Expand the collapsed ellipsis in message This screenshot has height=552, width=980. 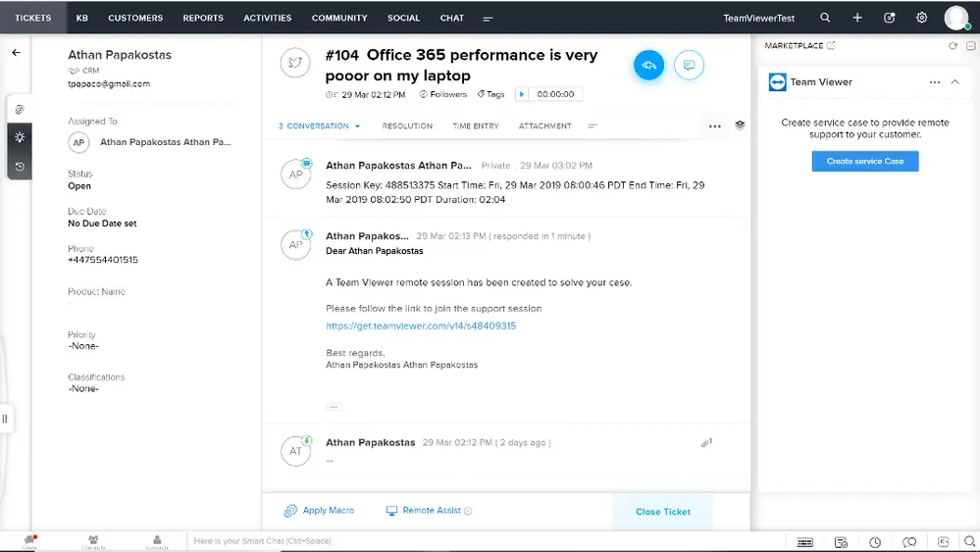[334, 407]
